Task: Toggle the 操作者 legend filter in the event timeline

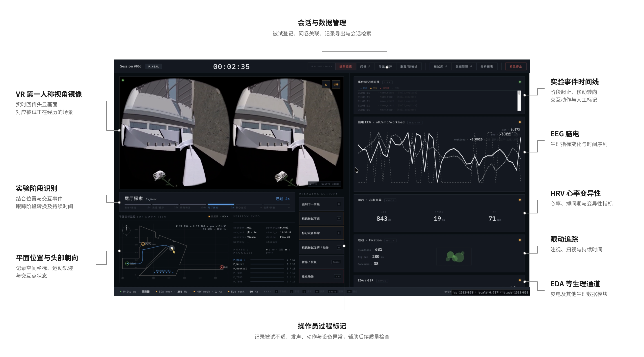Action: click(x=384, y=88)
